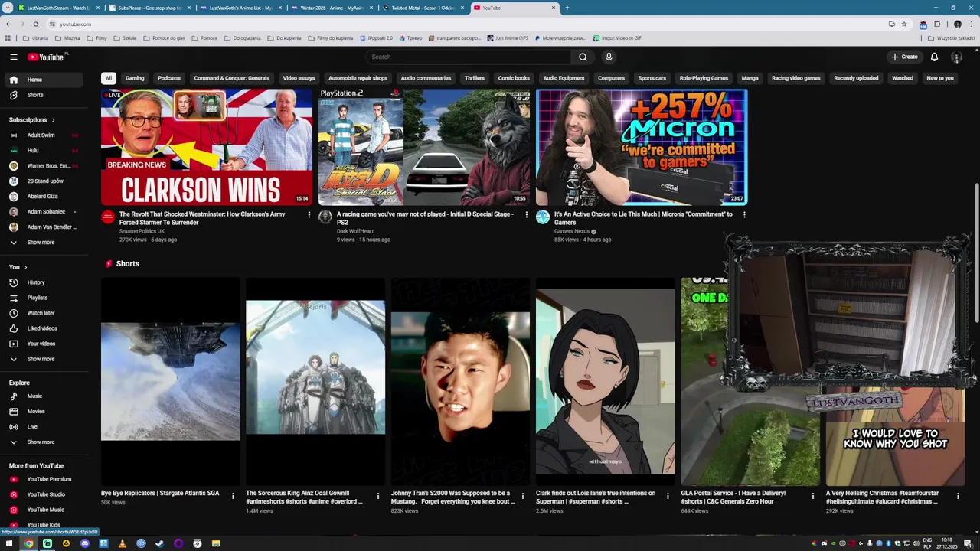This screenshot has width=980, height=551.
Task: Open Windows Start menu
Action: [9, 543]
